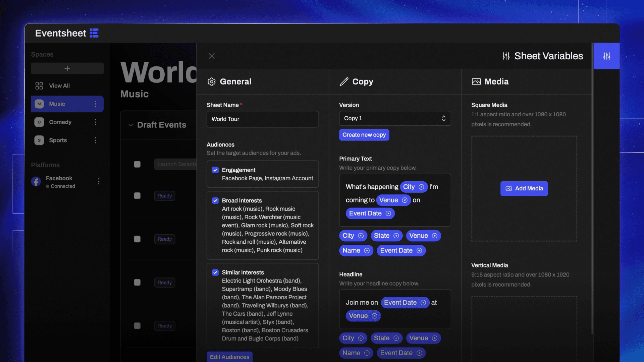Click the General section heading
644x362 pixels.
pos(229,81)
